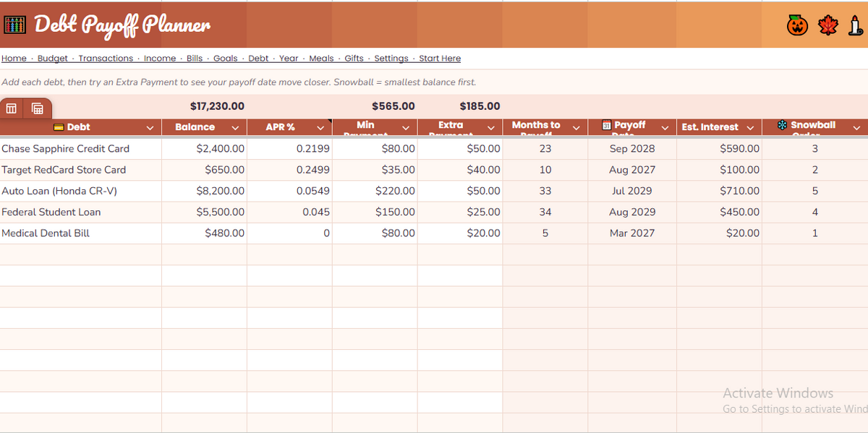Image resolution: width=868 pixels, height=433 pixels.
Task: Click the credit card icon in Debt header
Action: pyautogui.click(x=59, y=127)
